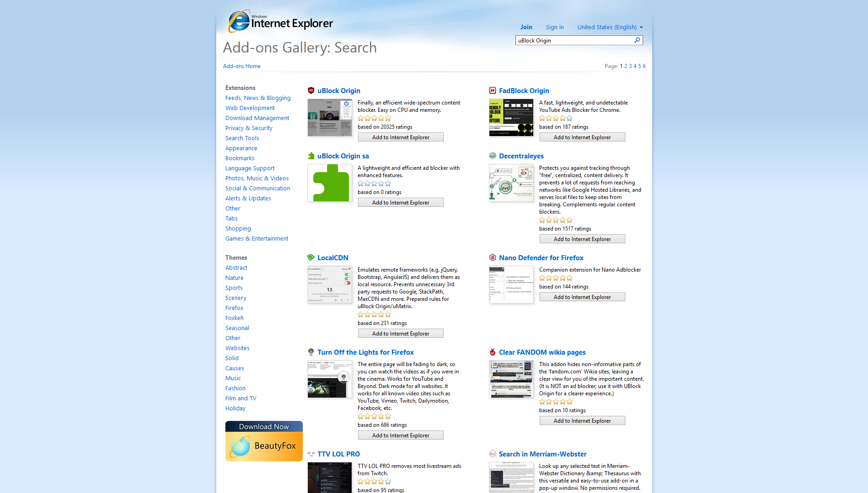The image size is (868, 493).
Task: Add LocalCDN to Internet Explorer
Action: (x=400, y=333)
